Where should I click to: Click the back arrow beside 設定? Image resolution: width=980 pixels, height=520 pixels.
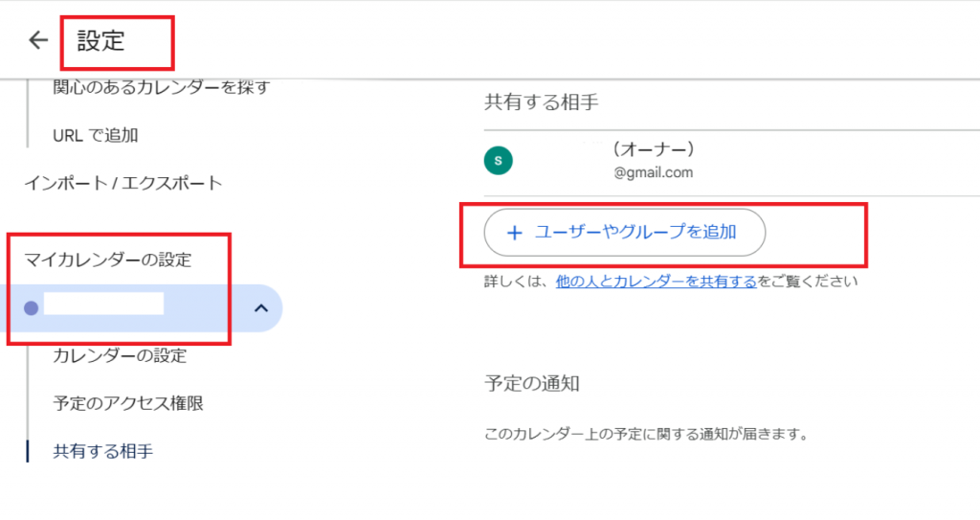pyautogui.click(x=38, y=40)
